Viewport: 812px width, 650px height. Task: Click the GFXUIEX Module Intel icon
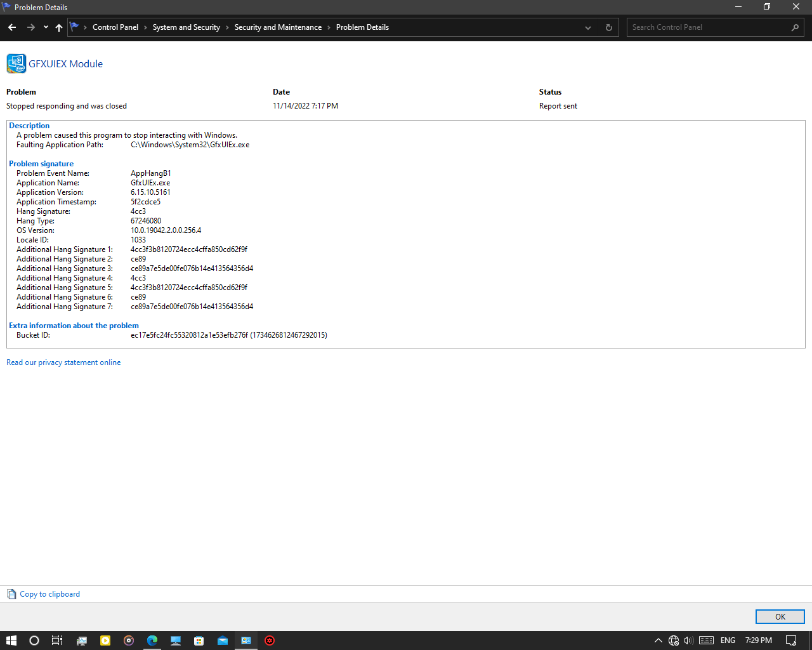pos(16,63)
